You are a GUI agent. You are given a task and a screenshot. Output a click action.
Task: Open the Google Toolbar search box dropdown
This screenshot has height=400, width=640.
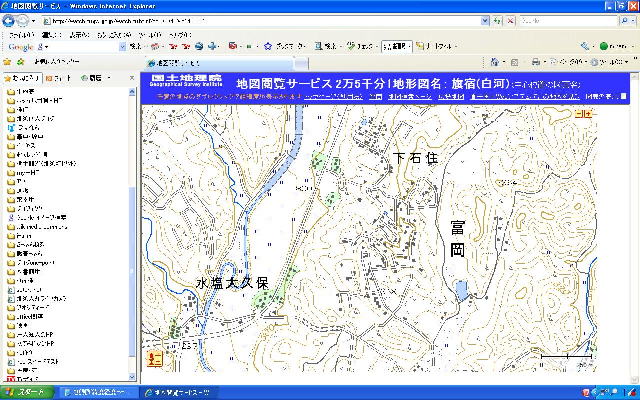coord(122,47)
